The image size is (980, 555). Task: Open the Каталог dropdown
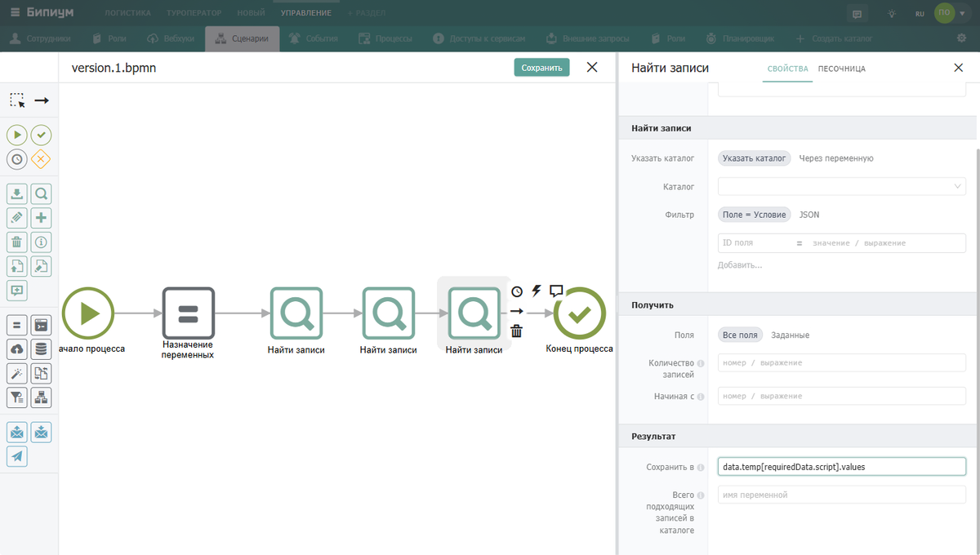(x=842, y=187)
